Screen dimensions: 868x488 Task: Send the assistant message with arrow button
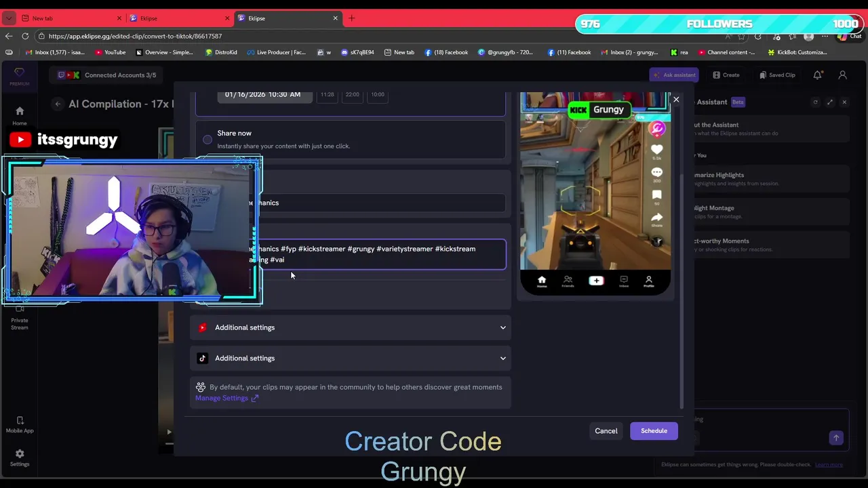click(836, 438)
